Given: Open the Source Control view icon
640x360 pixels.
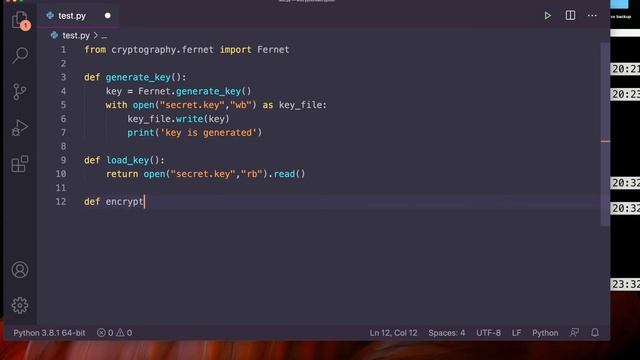Looking at the screenshot, I should coord(20,92).
